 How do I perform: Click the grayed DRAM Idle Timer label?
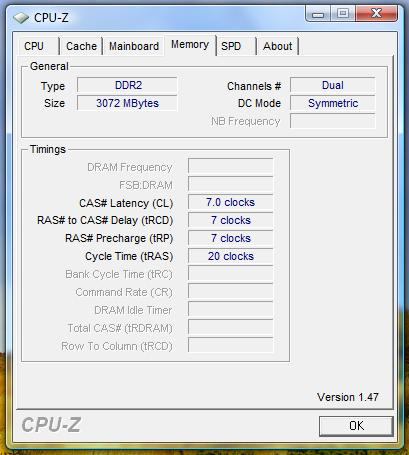tap(133, 310)
